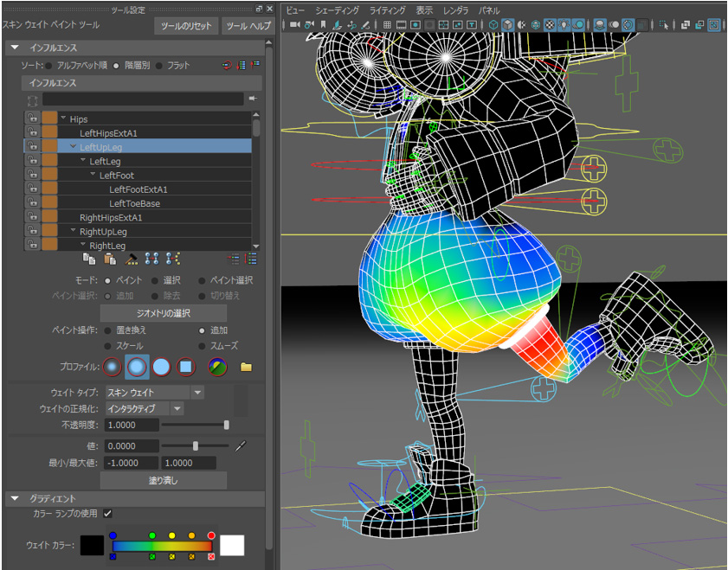This screenshot has height=570, width=728.
Task: Collapse the グラディエント section triangle
Action: 15,498
